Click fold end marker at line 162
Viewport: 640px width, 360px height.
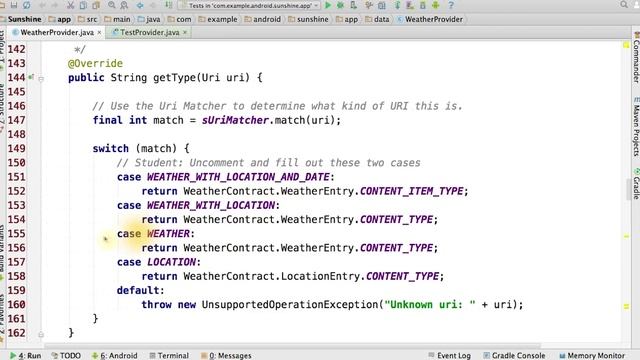(x=41, y=334)
